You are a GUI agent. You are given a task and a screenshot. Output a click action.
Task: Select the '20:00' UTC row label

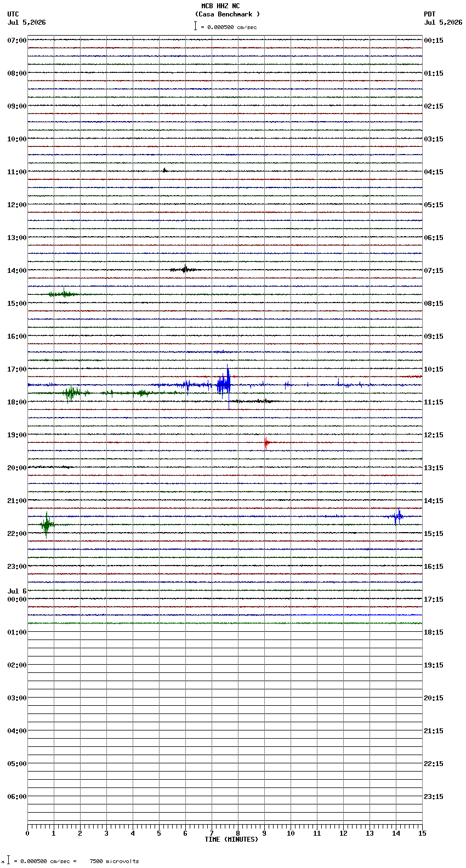(x=17, y=468)
